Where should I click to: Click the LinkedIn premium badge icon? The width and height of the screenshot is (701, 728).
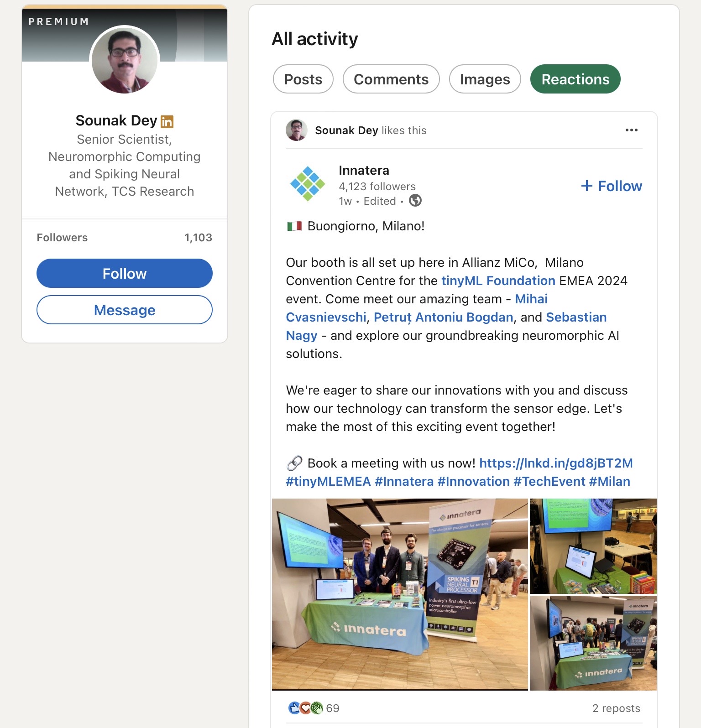pos(167,121)
